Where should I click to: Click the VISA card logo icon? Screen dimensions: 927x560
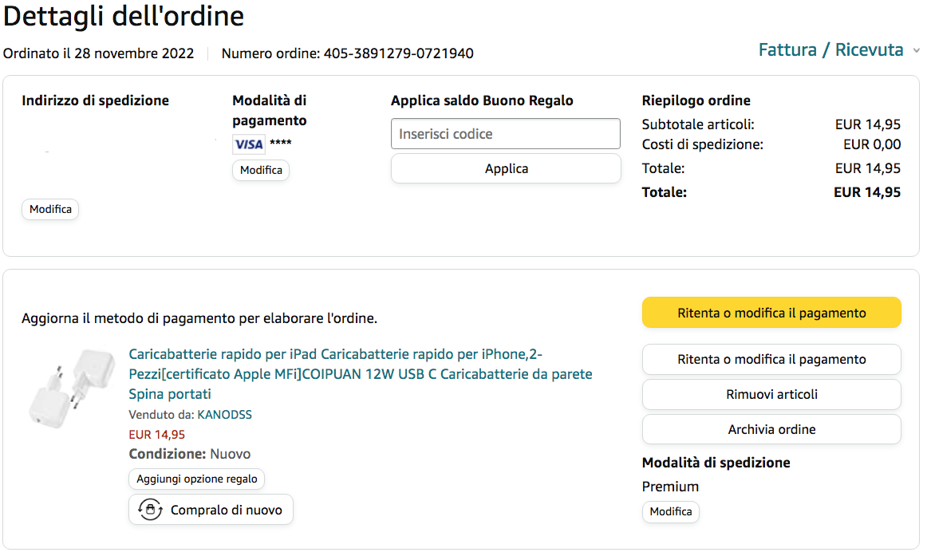coord(248,144)
